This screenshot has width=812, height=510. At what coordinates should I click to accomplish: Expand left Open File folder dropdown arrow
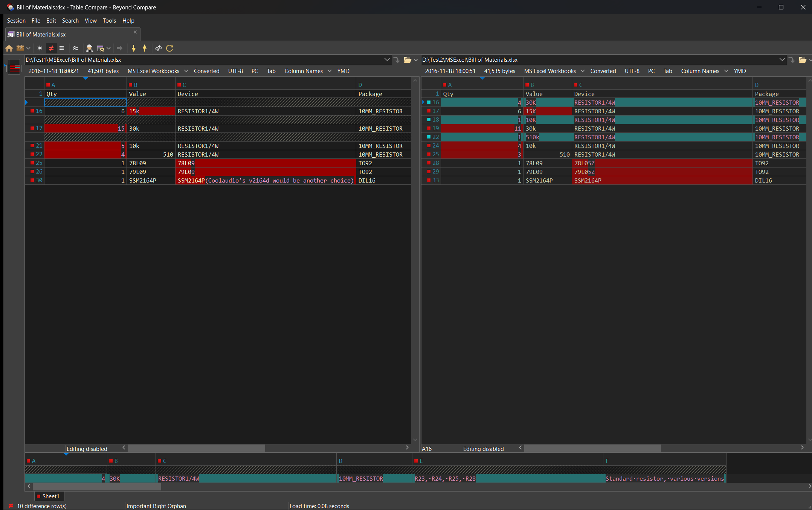[416, 60]
